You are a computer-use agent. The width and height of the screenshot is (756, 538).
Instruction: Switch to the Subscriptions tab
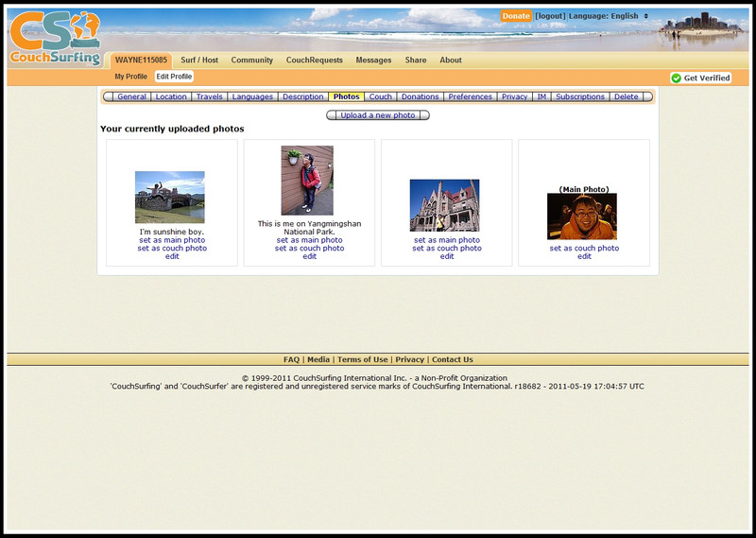tap(580, 96)
